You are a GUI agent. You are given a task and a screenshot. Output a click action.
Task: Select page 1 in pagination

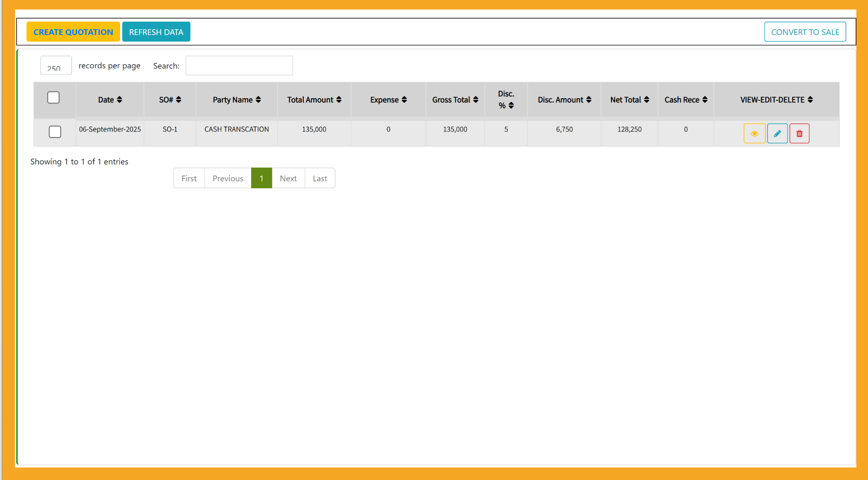(261, 179)
